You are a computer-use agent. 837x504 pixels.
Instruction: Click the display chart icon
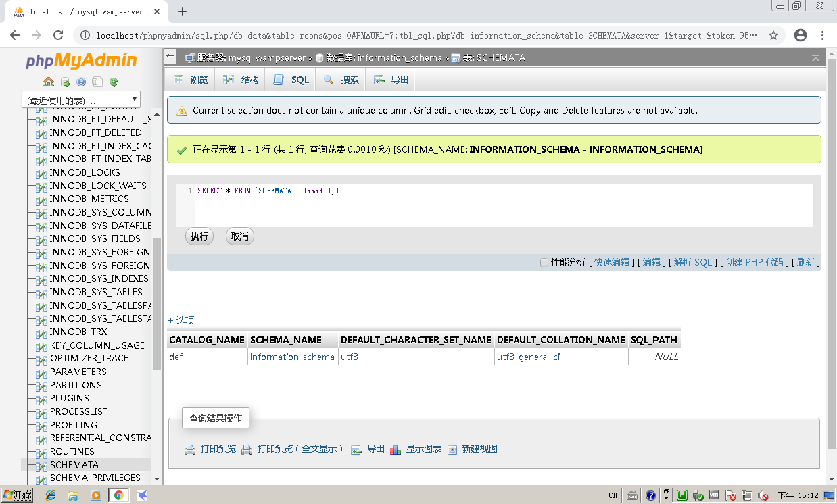click(x=396, y=449)
